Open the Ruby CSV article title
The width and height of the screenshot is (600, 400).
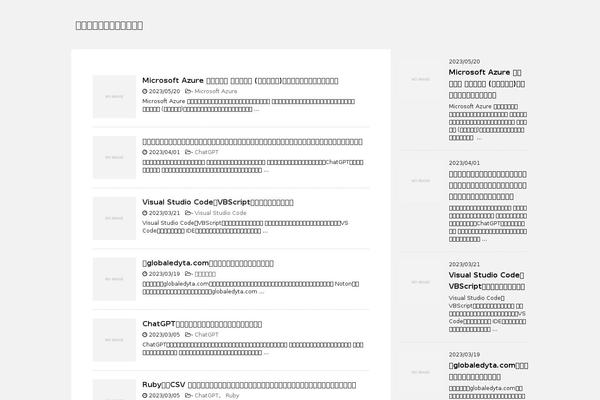coord(249,385)
